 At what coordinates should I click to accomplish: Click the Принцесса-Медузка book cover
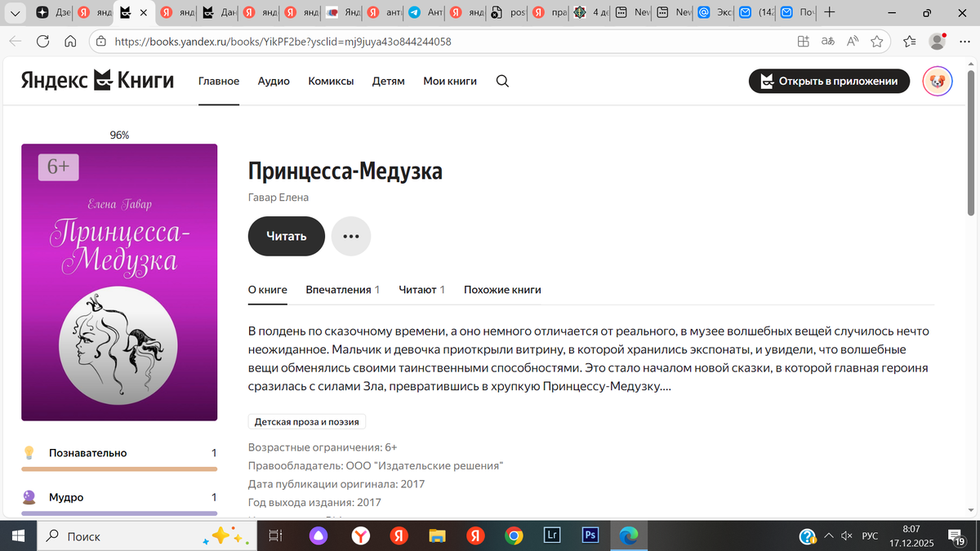[x=119, y=282]
